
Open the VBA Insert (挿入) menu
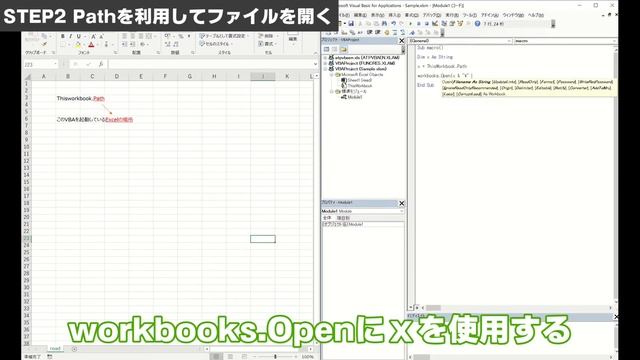click(x=394, y=15)
